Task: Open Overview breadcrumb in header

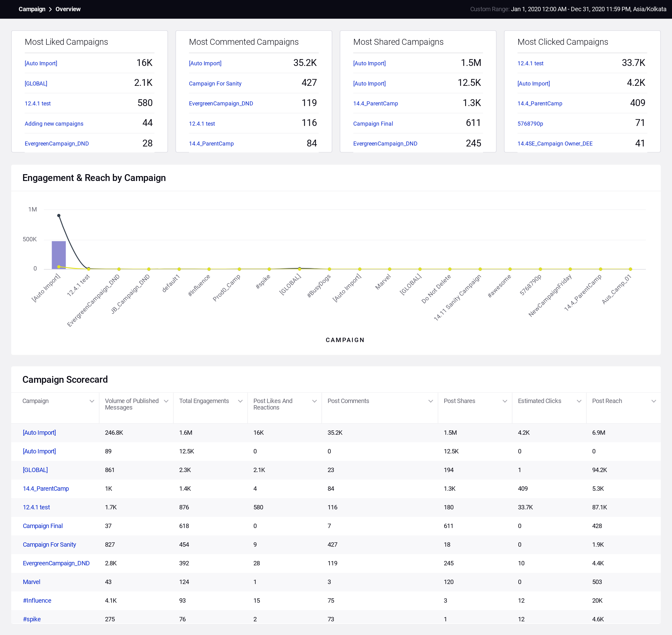Action: (x=68, y=9)
